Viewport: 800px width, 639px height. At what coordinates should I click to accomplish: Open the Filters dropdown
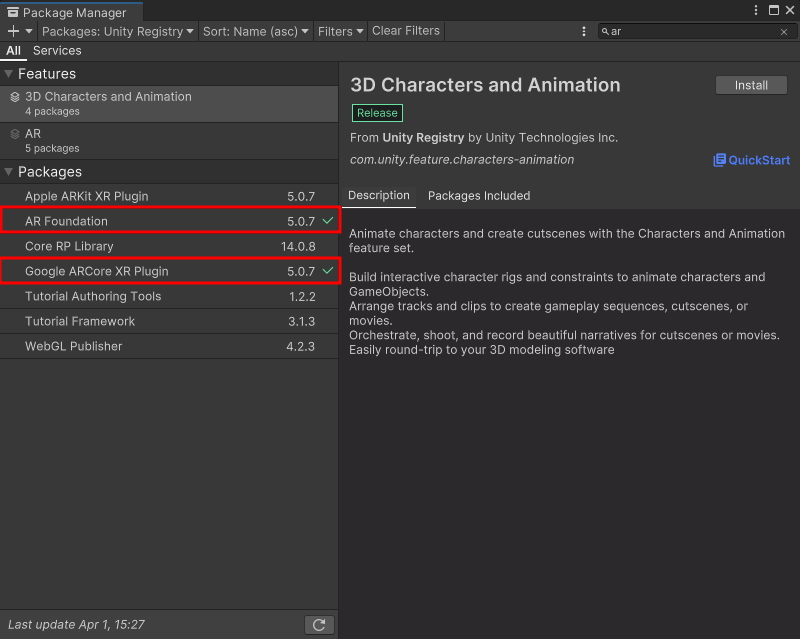coord(340,31)
